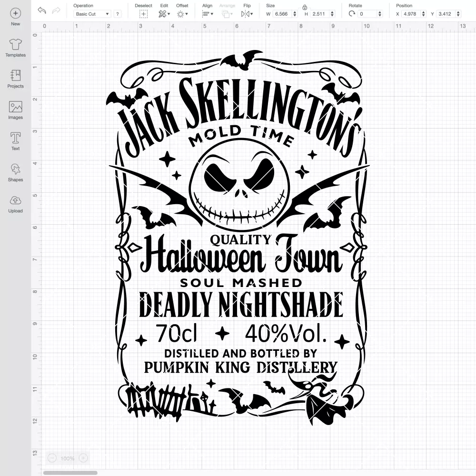Click the width W size field

[x=281, y=14]
